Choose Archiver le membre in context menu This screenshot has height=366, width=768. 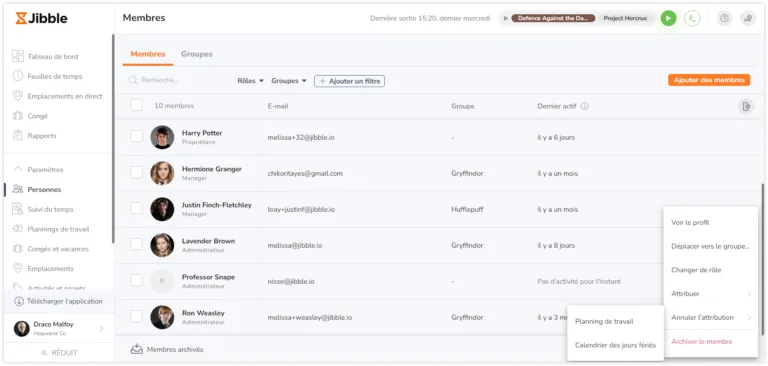(x=701, y=342)
